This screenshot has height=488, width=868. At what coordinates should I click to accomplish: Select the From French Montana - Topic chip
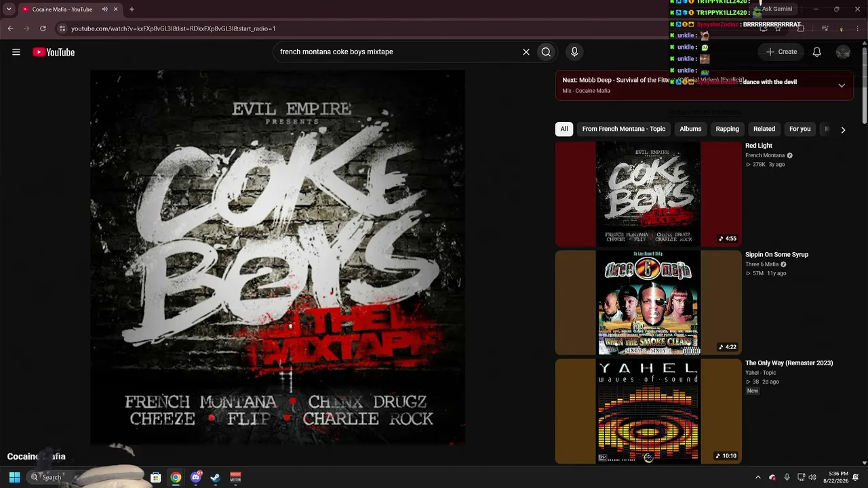pos(624,129)
